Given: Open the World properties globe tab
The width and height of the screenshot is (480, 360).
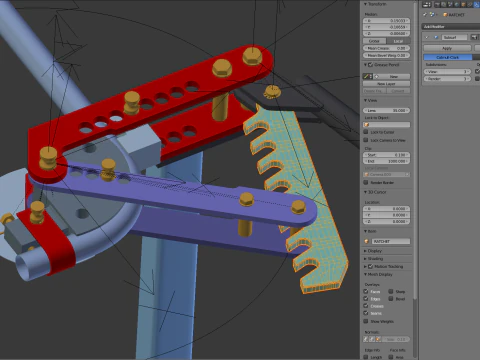Looking at the screenshot, I should (x=457, y=5).
